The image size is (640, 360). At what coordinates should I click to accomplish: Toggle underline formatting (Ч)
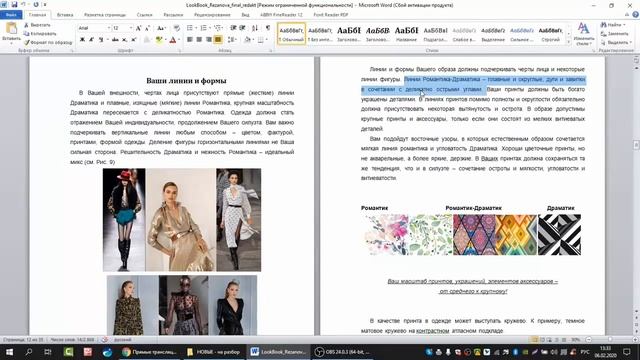click(100, 40)
